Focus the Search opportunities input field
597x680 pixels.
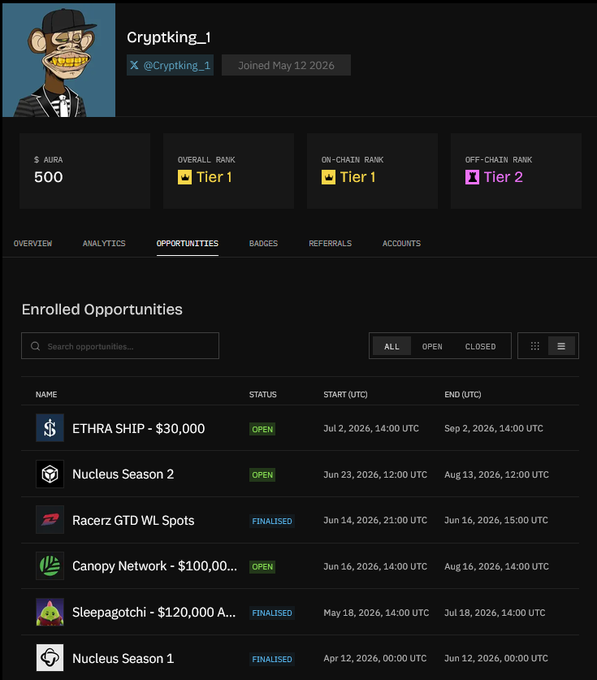point(120,346)
